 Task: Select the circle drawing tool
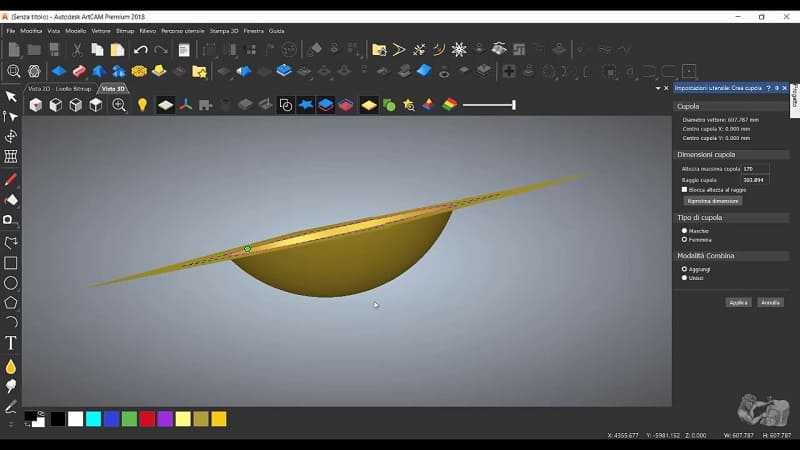point(11,283)
